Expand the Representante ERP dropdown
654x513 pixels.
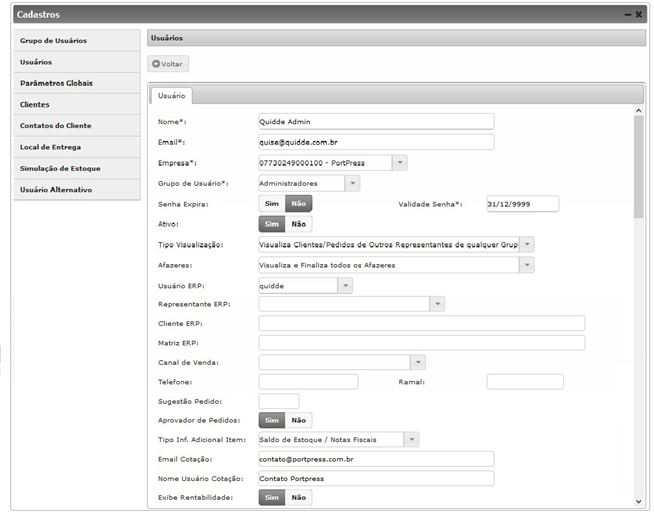coord(437,304)
